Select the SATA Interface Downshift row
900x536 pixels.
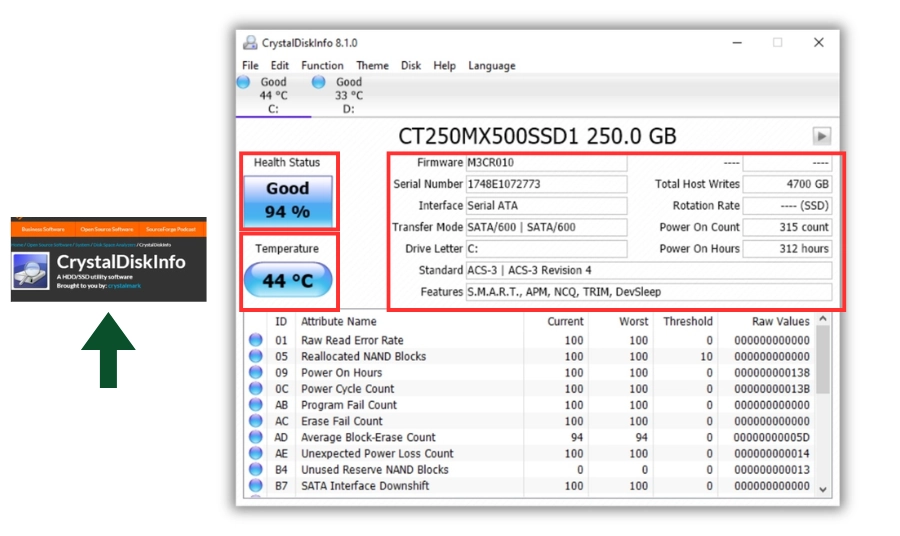529,485
